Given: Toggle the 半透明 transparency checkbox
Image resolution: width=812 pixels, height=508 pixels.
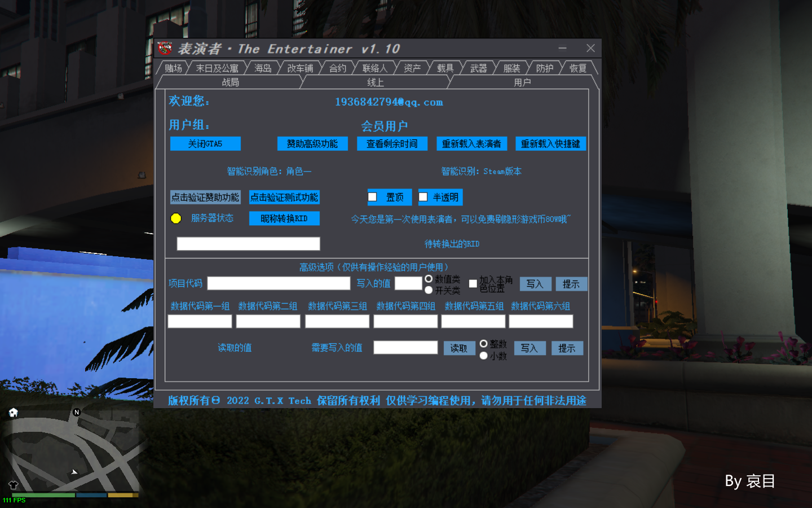Looking at the screenshot, I should click(423, 197).
